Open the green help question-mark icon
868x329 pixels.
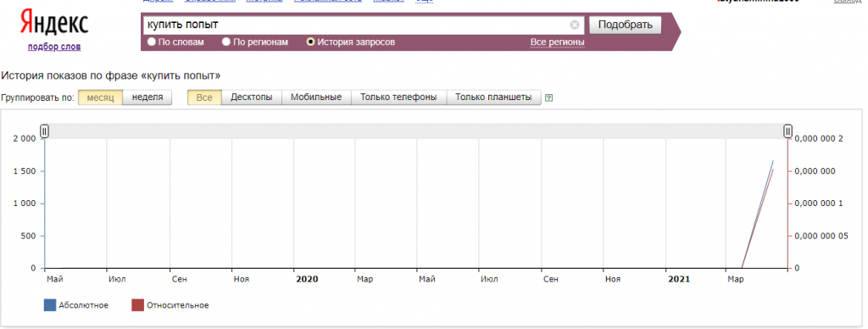point(548,98)
